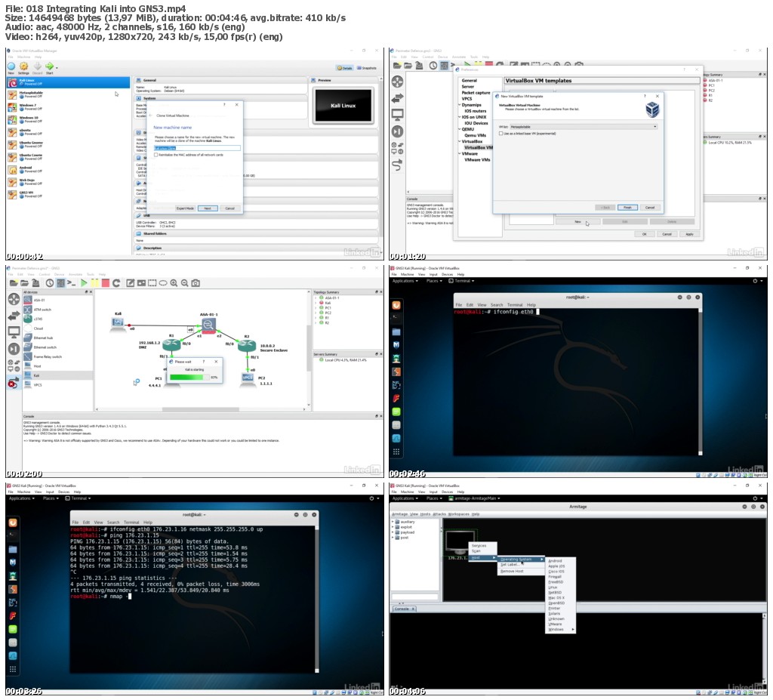Start all devices with green play icon at 00:02:00
This screenshot has height=700, width=773.
(x=84, y=282)
